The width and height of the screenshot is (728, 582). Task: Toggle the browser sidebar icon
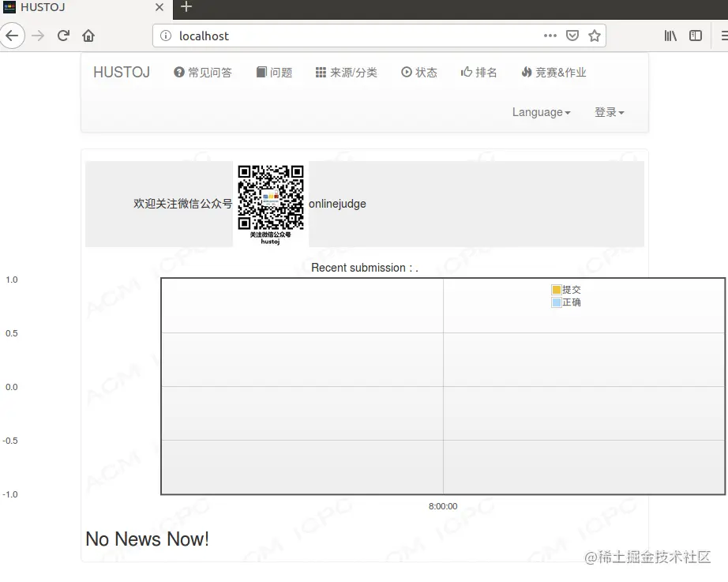coord(696,36)
